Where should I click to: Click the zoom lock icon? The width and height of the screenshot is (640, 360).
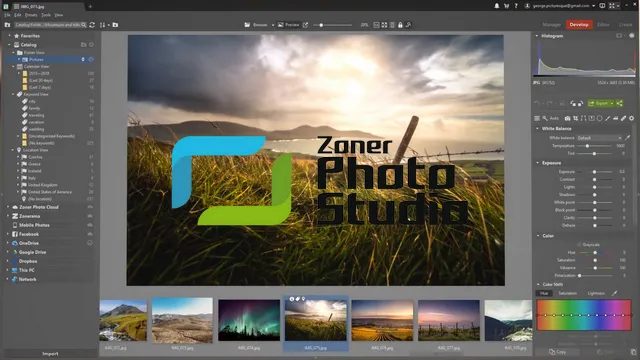click(x=400, y=25)
